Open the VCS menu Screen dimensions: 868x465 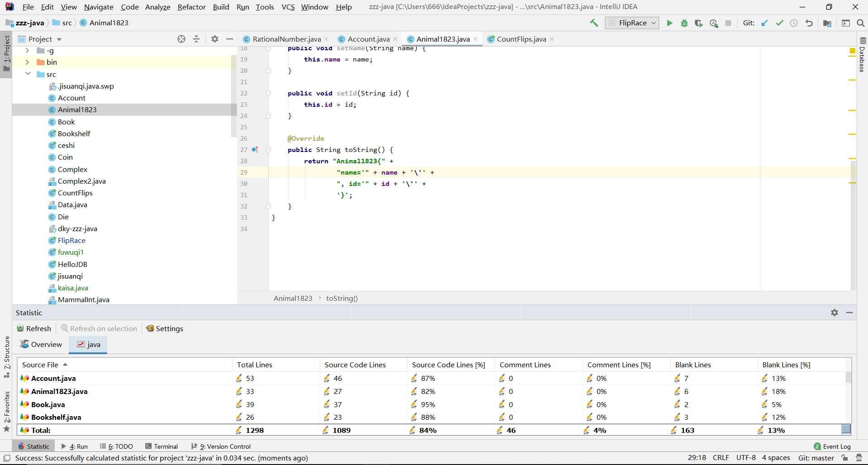tap(288, 7)
